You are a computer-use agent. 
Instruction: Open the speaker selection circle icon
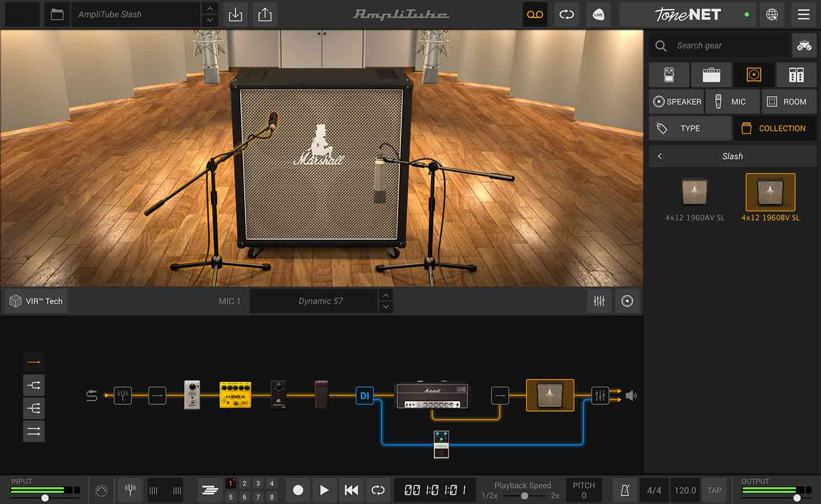click(627, 301)
